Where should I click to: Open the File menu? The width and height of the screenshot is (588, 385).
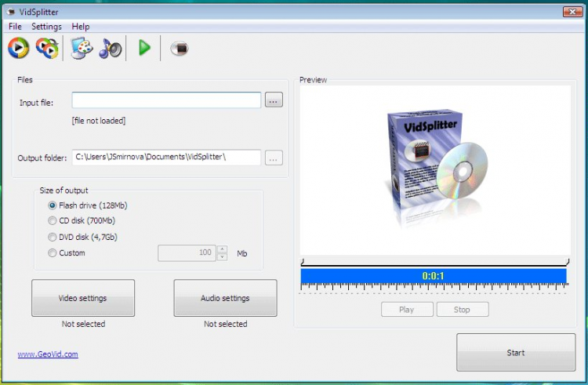[15, 27]
